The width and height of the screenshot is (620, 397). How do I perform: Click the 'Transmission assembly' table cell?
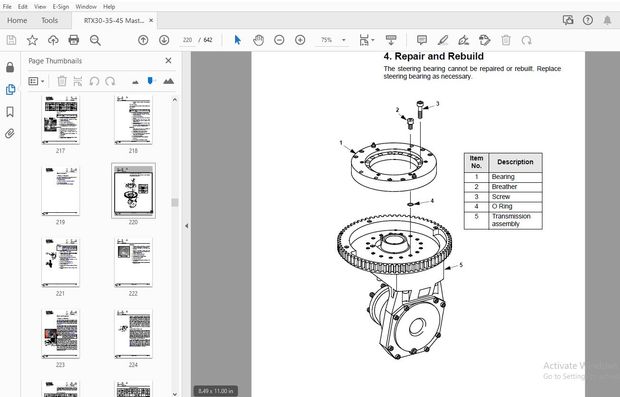(515, 220)
